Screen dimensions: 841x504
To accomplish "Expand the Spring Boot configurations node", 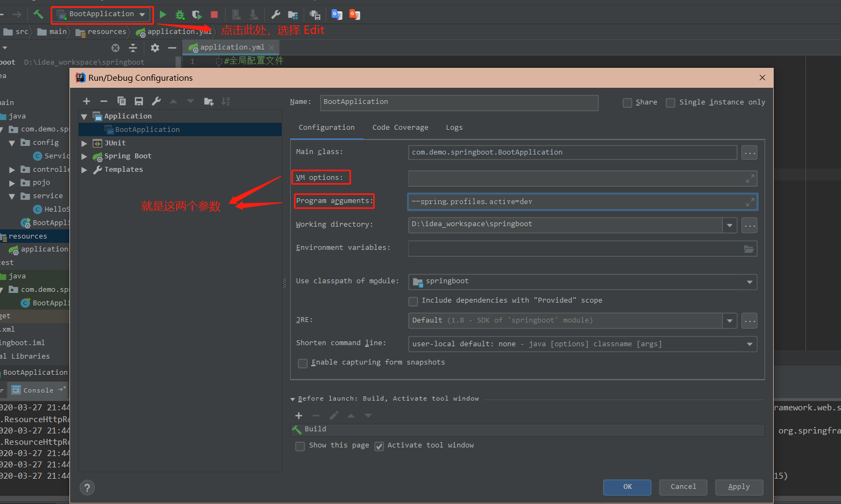I will (x=84, y=156).
